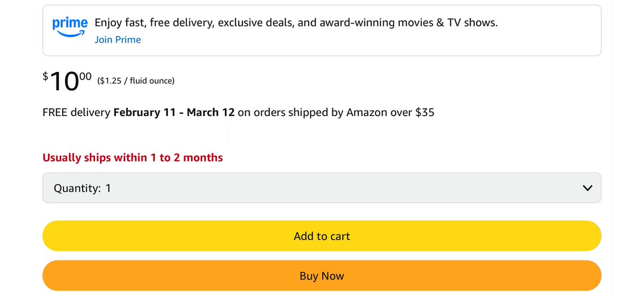Click the Quantity dropdown chevron arrow
The image size is (644, 298).
click(587, 188)
